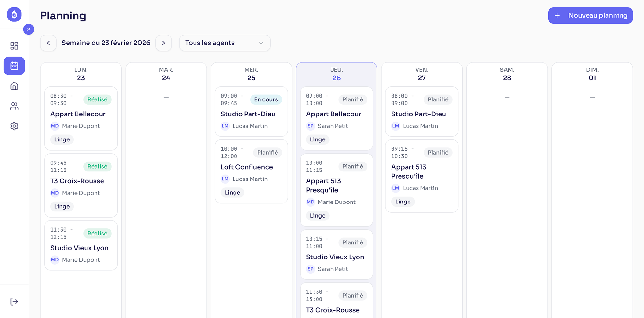Screen dimensions: 644x318
Task: Open the settings gear icon
Action: click(14, 126)
